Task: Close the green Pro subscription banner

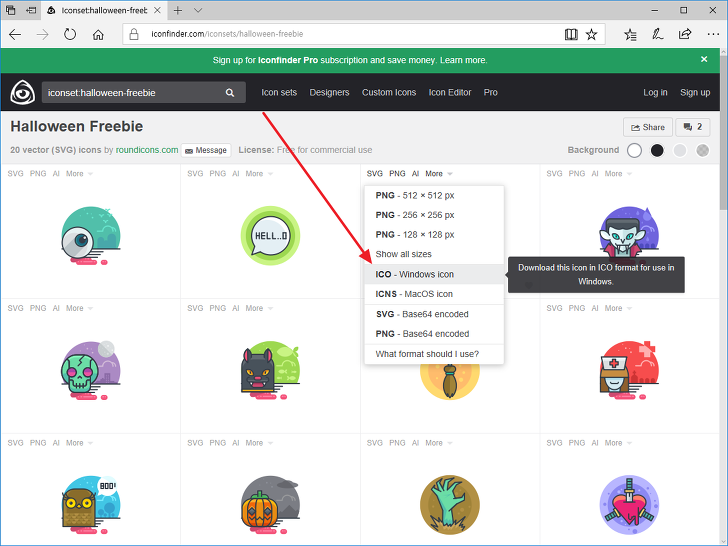Action: pos(704,59)
